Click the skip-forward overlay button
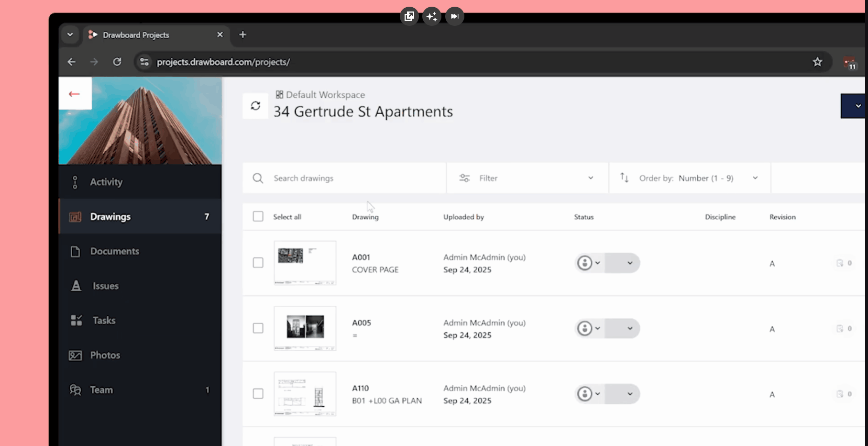Viewport: 868px width, 446px height. [454, 16]
